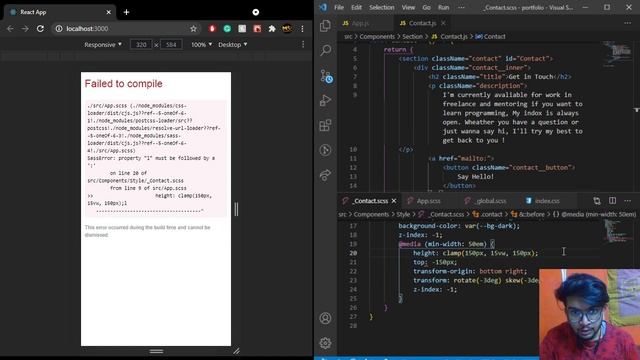
Task: Open the Chrome Extensions puzzle icon
Action: pos(272,29)
